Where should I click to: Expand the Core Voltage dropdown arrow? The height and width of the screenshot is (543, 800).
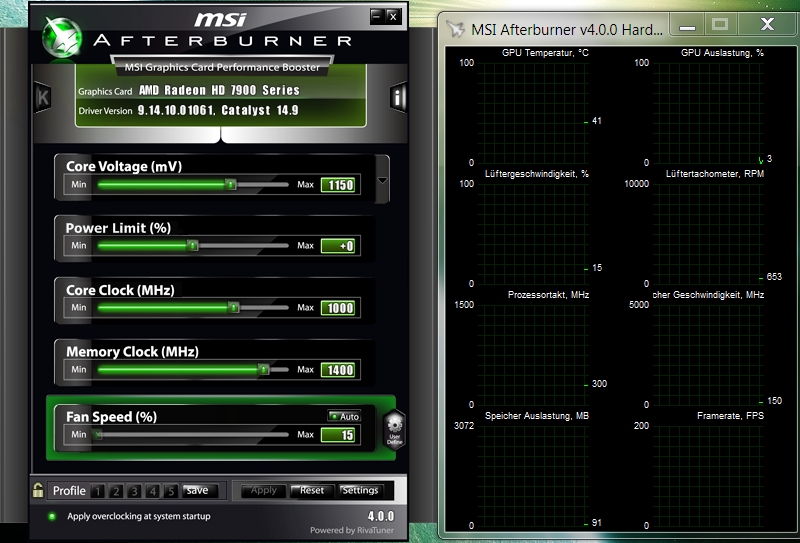point(382,180)
